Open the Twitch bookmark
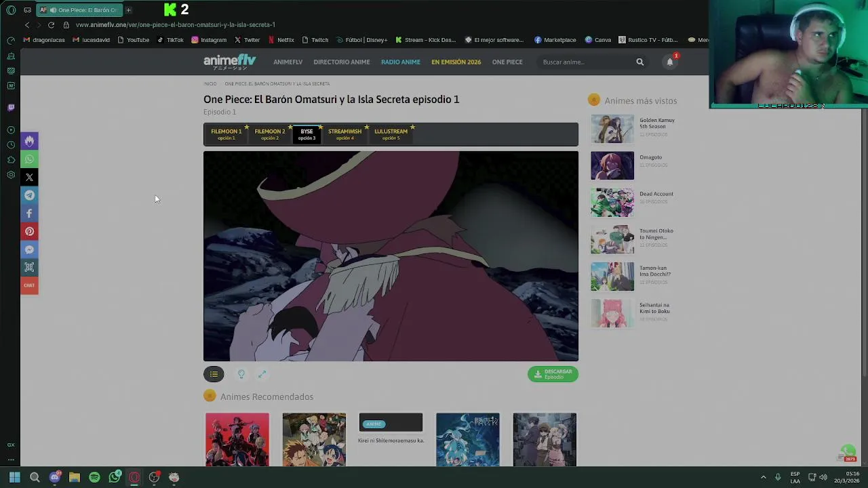 coord(315,40)
